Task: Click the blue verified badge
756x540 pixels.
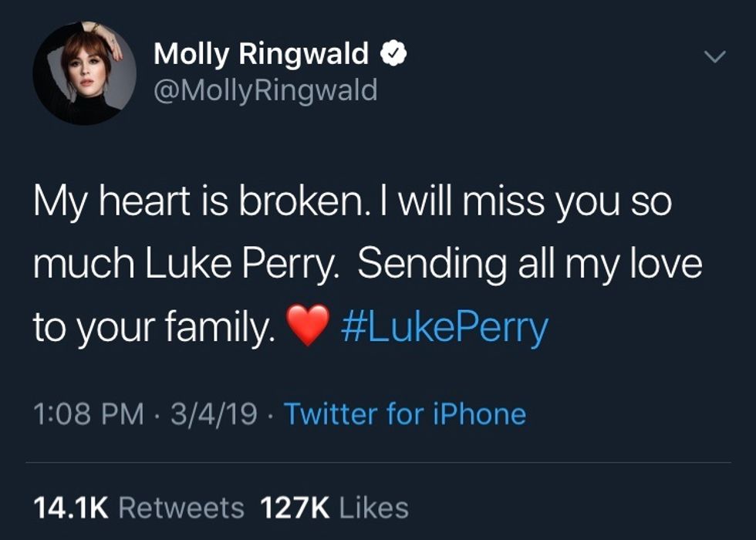Action: [395, 54]
